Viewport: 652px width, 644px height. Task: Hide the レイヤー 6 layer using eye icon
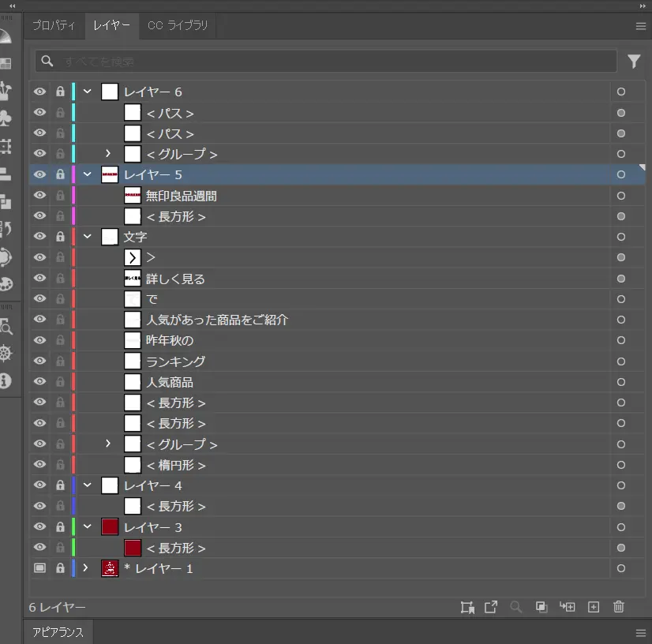click(x=39, y=92)
